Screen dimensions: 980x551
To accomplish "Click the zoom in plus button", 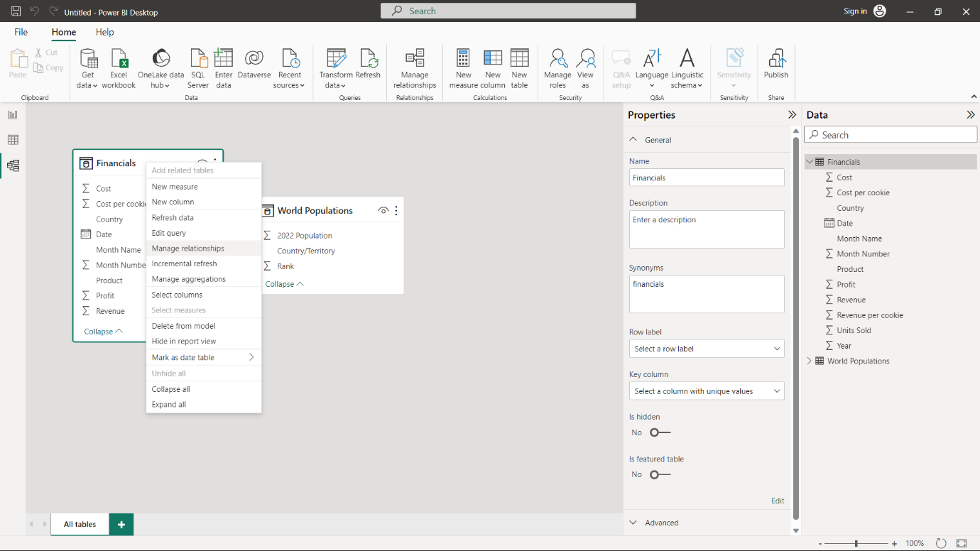I will click(894, 543).
